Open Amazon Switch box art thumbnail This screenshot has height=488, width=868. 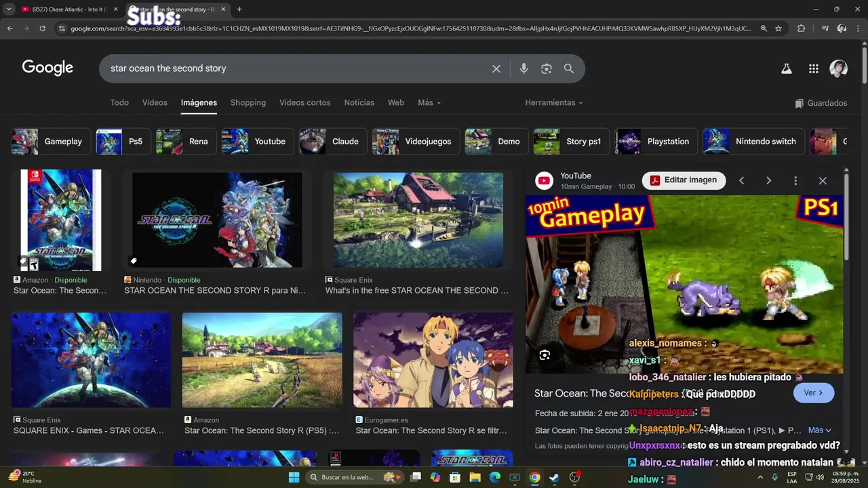[x=61, y=220]
